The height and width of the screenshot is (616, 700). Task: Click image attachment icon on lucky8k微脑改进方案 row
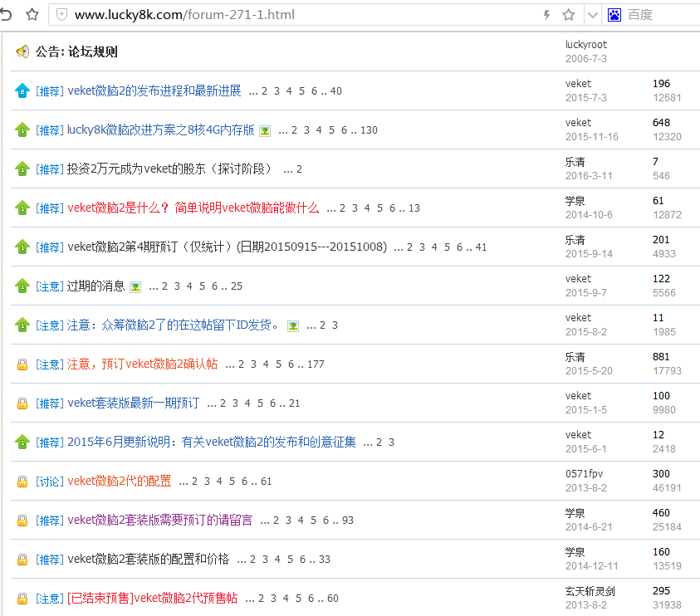265,131
